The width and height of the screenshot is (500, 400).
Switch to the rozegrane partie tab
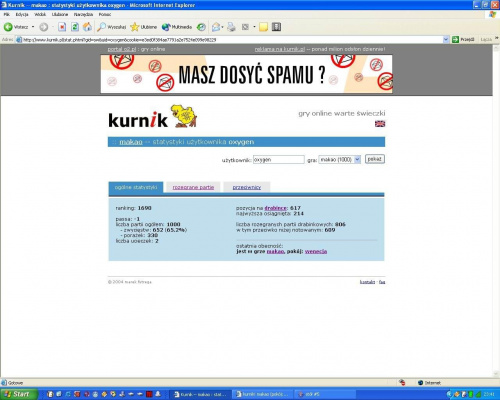(x=193, y=187)
